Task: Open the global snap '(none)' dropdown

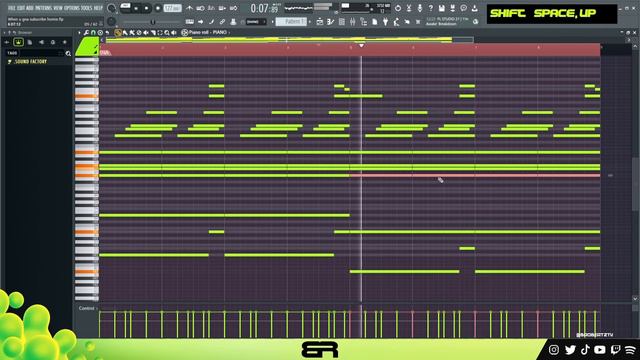Action: coord(256,22)
